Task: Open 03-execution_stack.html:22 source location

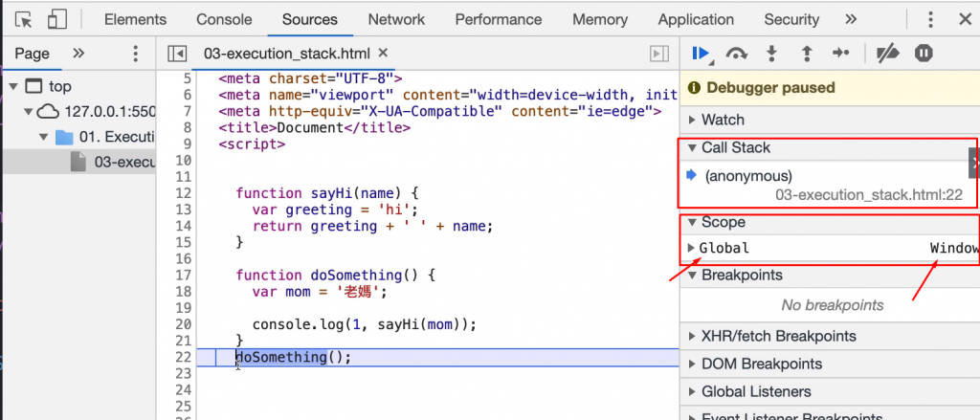Action: (x=869, y=195)
